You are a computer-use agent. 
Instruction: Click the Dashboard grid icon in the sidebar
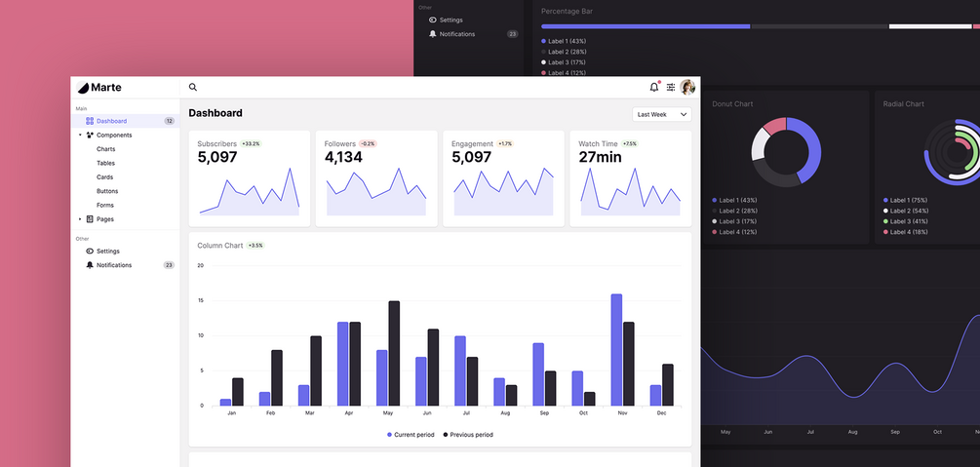[90, 121]
